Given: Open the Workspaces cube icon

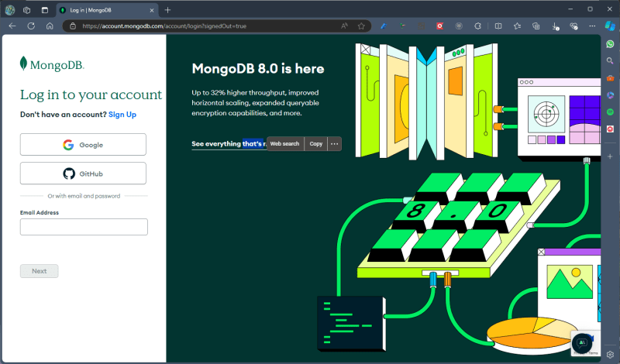Looking at the screenshot, I should [26, 10].
